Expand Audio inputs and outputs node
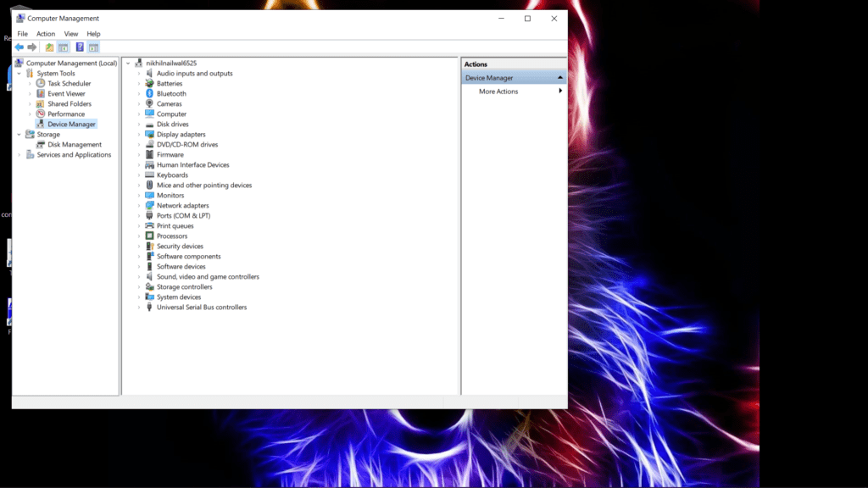The height and width of the screenshot is (488, 868). pyautogui.click(x=139, y=74)
